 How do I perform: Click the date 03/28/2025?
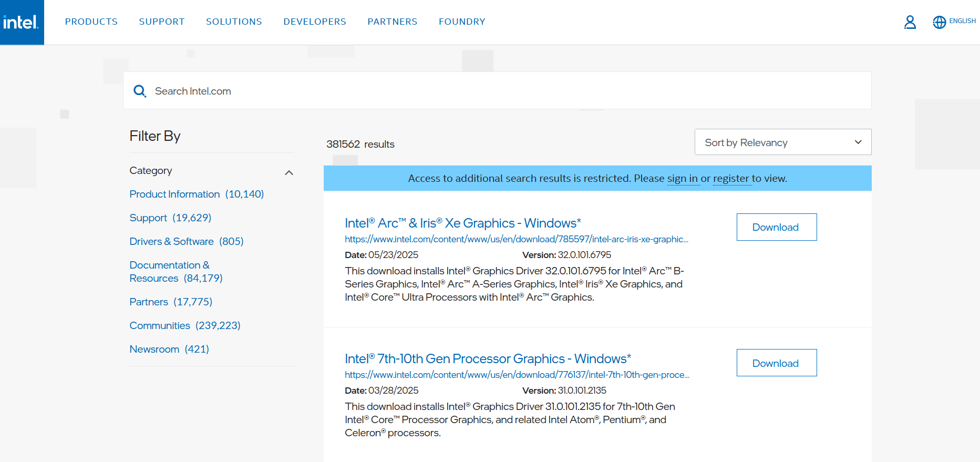[393, 391]
